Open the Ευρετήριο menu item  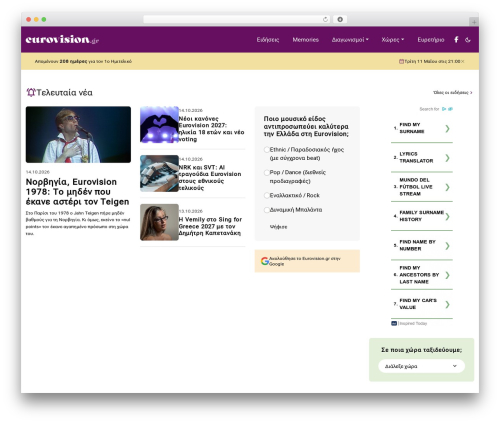pyautogui.click(x=431, y=40)
